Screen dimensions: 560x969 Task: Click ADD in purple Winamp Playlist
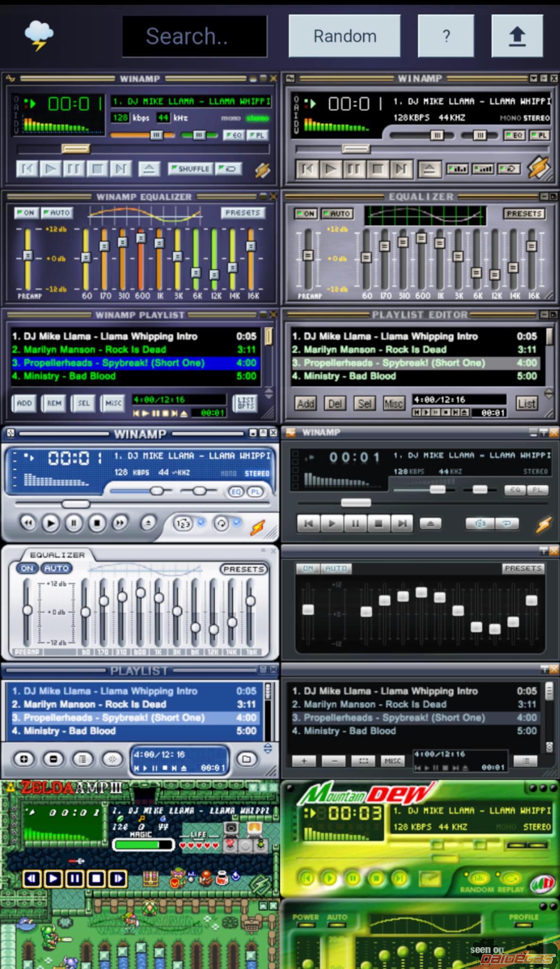(x=24, y=404)
